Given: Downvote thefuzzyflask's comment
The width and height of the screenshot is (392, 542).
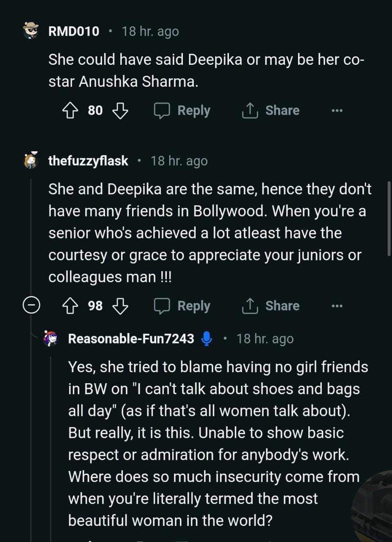Looking at the screenshot, I should tap(120, 306).
